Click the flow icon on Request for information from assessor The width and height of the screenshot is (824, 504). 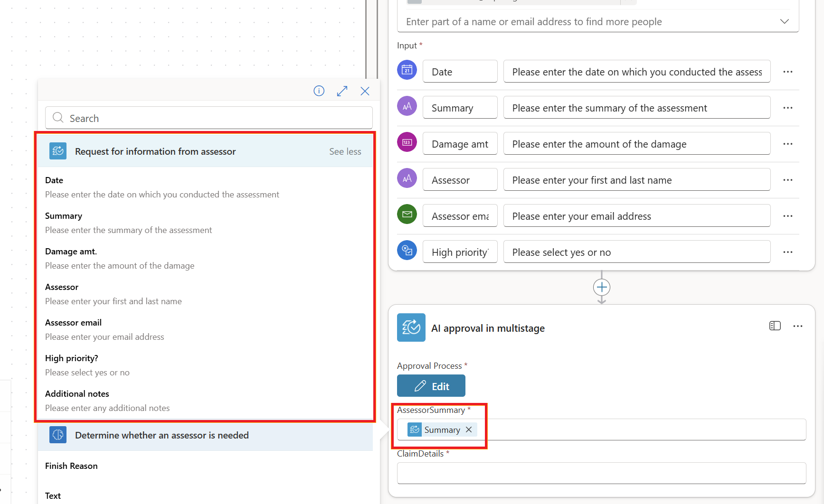[57, 151]
